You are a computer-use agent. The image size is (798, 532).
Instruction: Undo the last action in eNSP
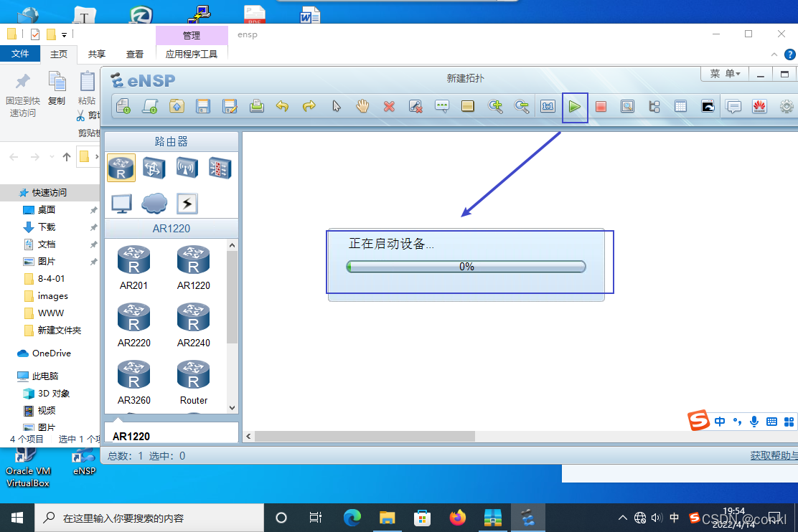coord(283,106)
